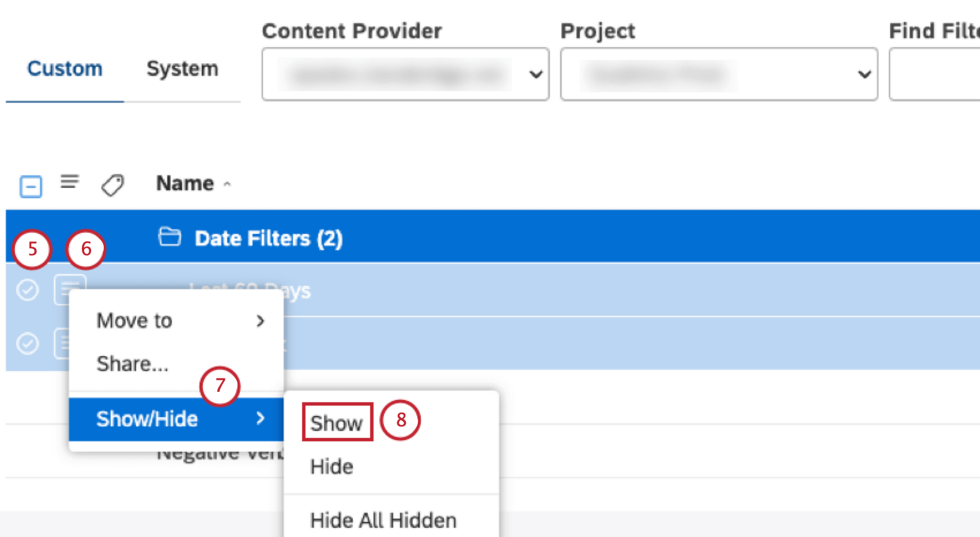Open the Move to submenu

coord(134,321)
